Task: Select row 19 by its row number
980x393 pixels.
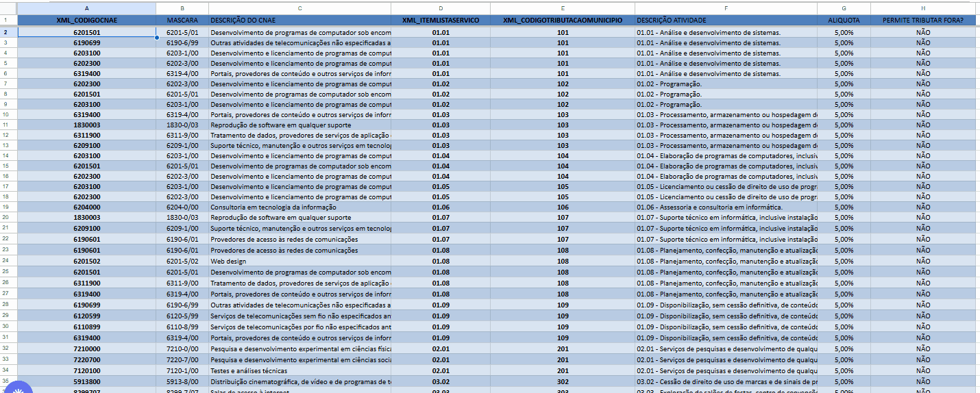Action: click(8, 207)
